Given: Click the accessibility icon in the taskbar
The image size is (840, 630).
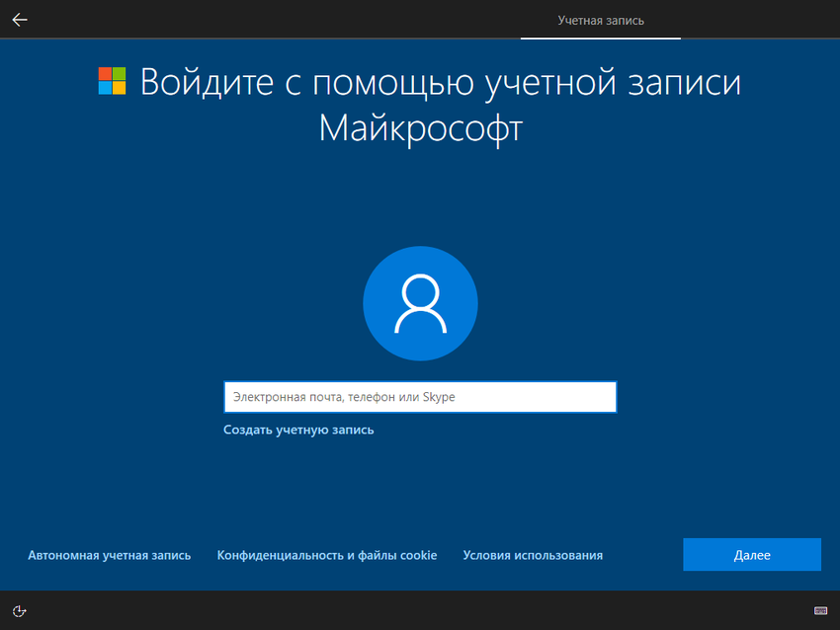Looking at the screenshot, I should click(18, 612).
